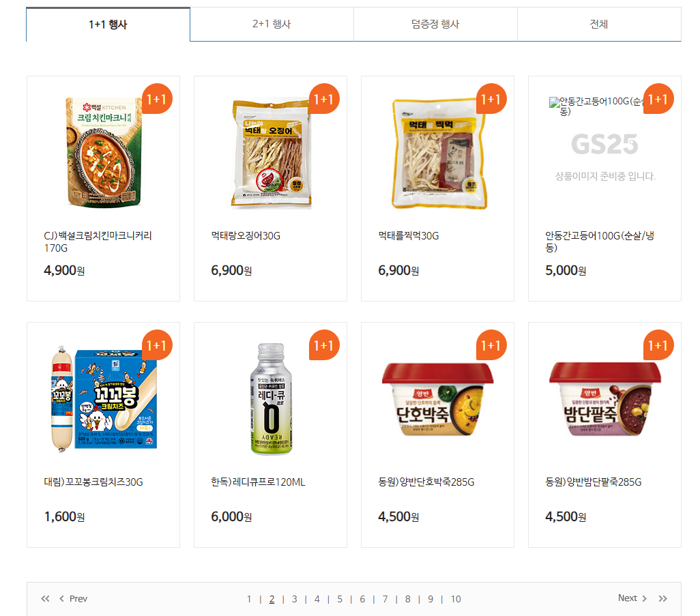
Task: Go to page 5 in pagination
Action: (340, 599)
